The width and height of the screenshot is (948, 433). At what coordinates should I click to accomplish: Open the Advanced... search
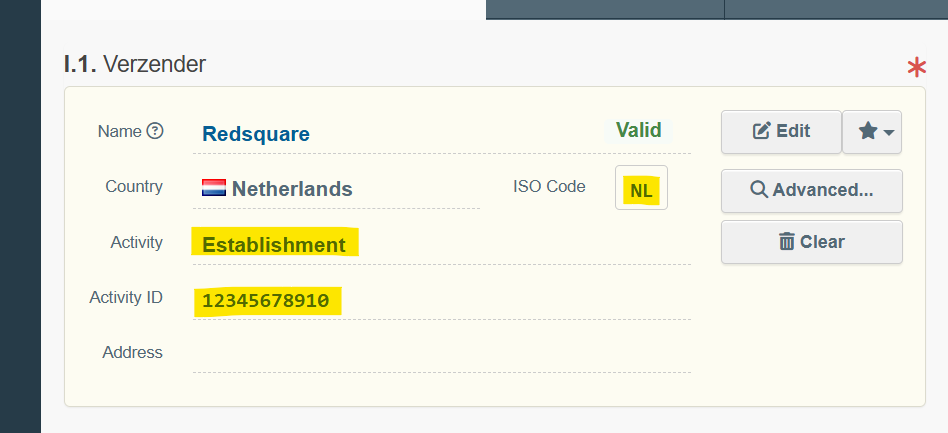pos(811,190)
